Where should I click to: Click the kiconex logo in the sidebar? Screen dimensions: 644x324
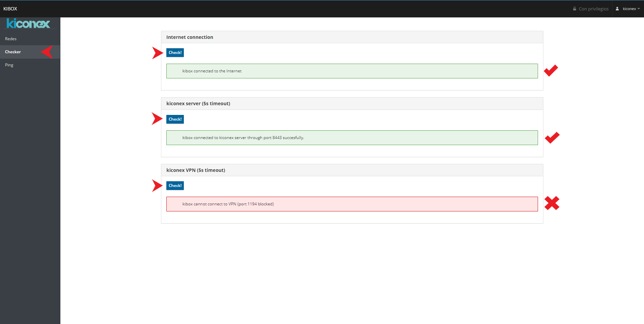[28, 23]
